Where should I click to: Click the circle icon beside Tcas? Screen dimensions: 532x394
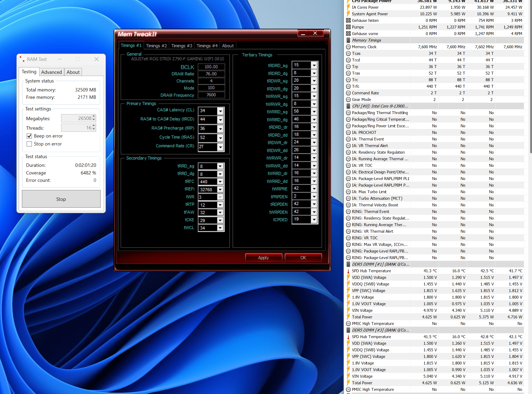click(x=348, y=53)
